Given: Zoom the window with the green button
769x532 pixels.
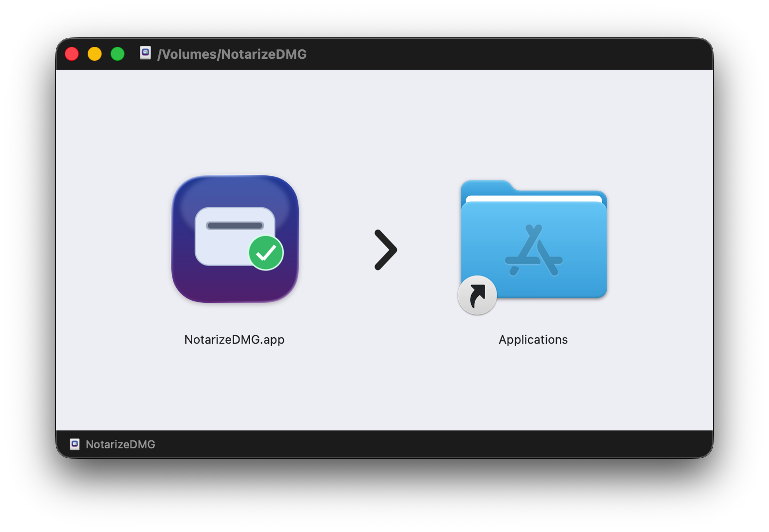Looking at the screenshot, I should [x=118, y=54].
